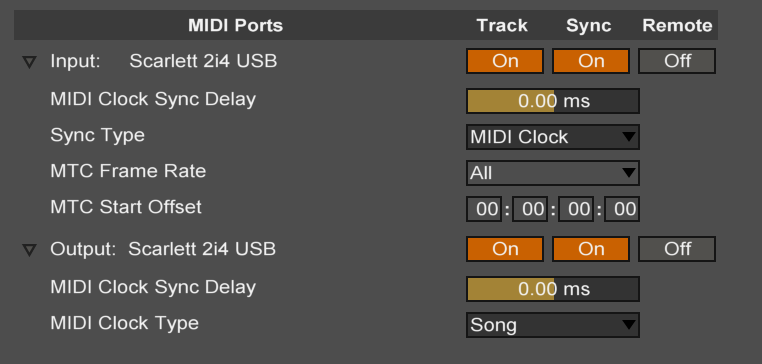Enable Remote for Input Scarlett 2i4 USB
Screen dimensions: 762x364
tap(677, 61)
